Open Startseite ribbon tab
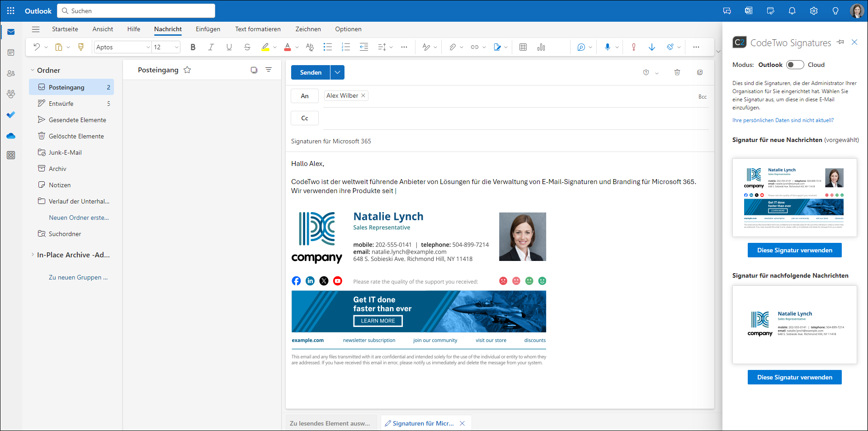Image resolution: width=868 pixels, height=431 pixels. (65, 29)
